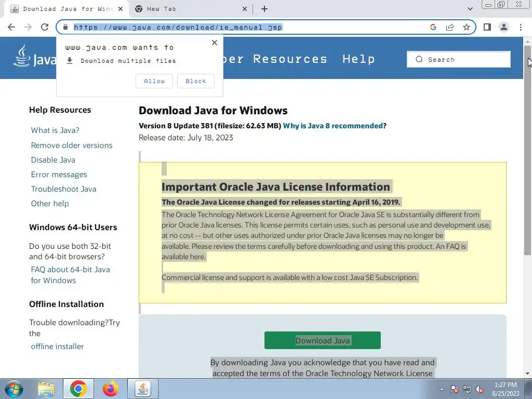The height and width of the screenshot is (399, 532).
Task: Open the Disable Java link
Action: [53, 160]
